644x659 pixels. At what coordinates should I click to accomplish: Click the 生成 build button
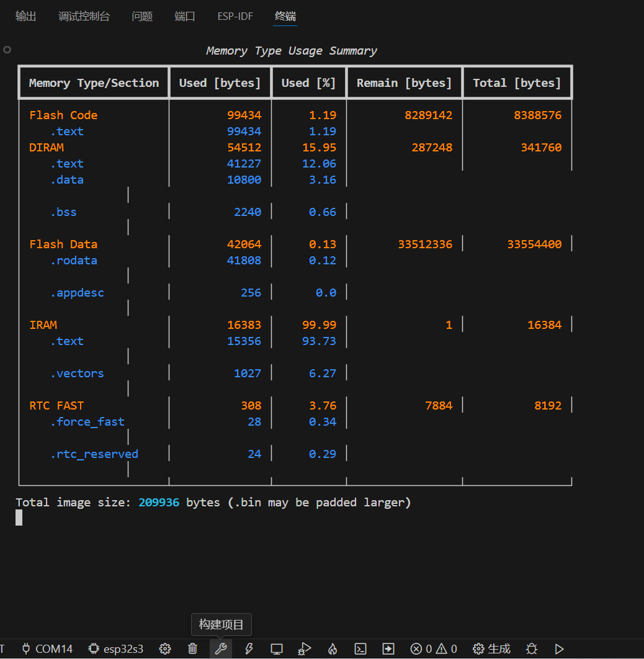(491, 649)
